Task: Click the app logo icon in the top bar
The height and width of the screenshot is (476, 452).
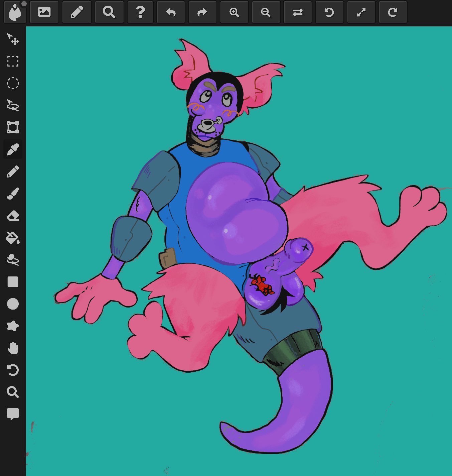Action: [x=15, y=12]
